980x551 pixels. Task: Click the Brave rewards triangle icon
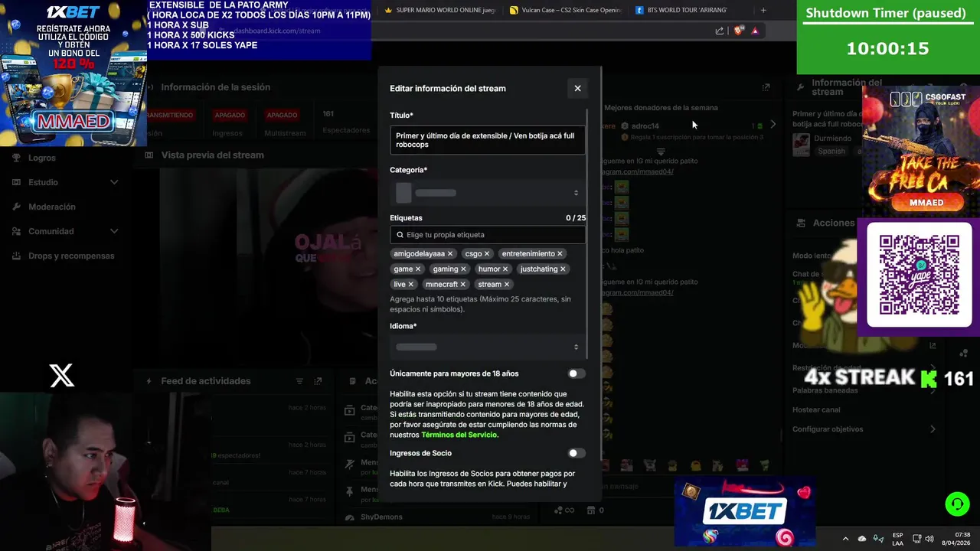click(x=755, y=31)
